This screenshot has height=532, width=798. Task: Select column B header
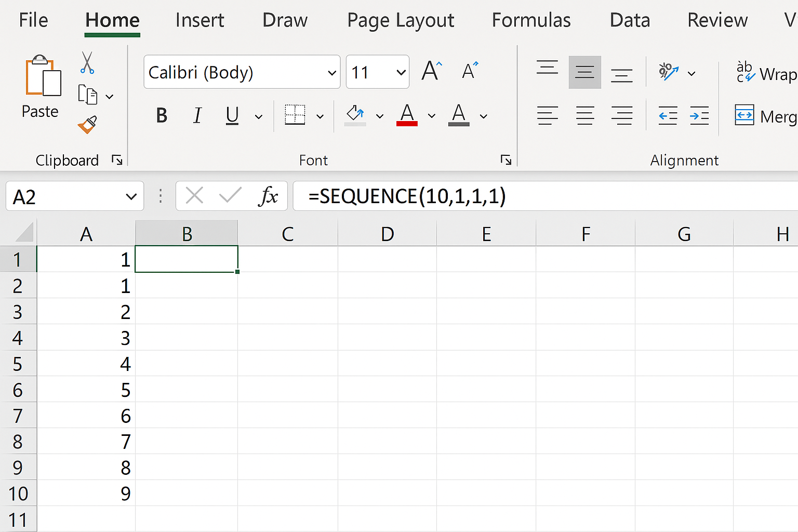point(187,233)
